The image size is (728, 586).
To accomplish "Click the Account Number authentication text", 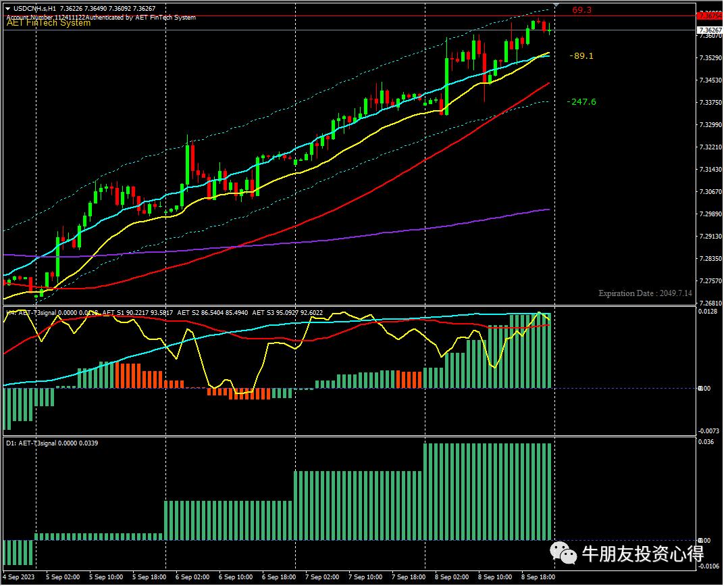I will (101, 17).
